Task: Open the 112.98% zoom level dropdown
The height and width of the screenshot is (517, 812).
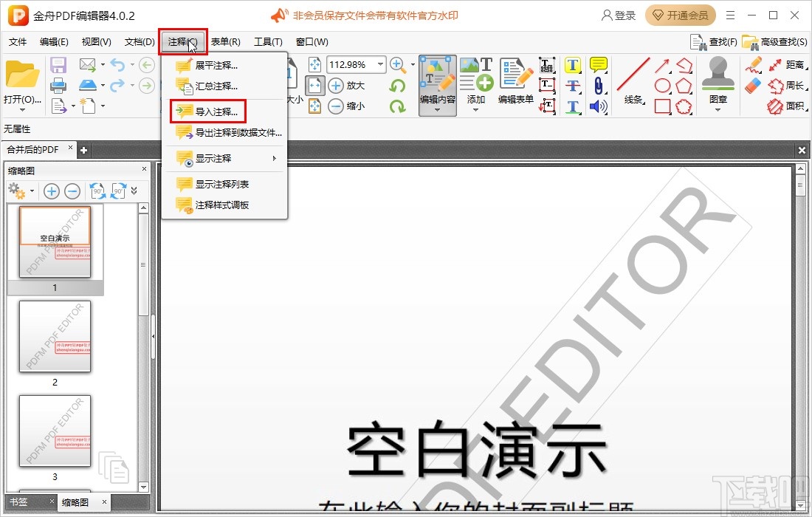Action: tap(379, 64)
